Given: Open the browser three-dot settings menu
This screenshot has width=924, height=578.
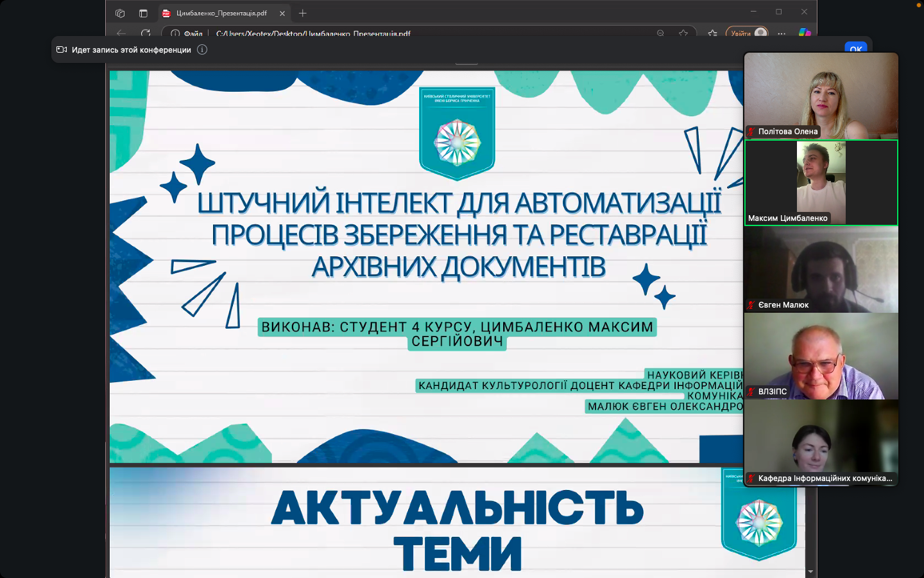Looking at the screenshot, I should tap(782, 33).
